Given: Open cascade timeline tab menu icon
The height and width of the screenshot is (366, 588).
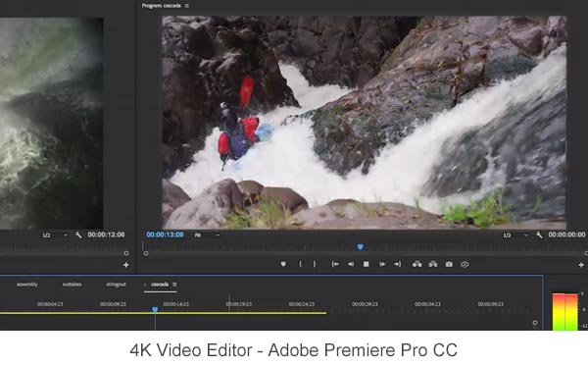Looking at the screenshot, I should (174, 285).
